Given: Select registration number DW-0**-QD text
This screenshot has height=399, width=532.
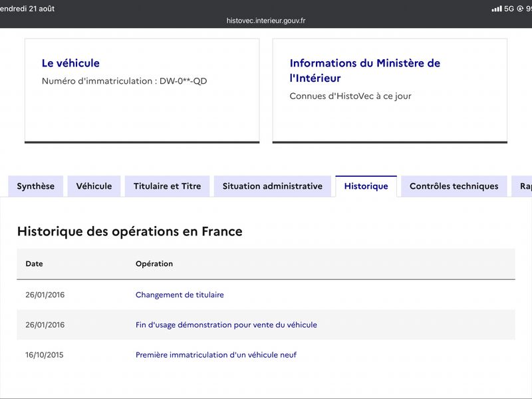Looking at the screenshot, I should [184, 81].
